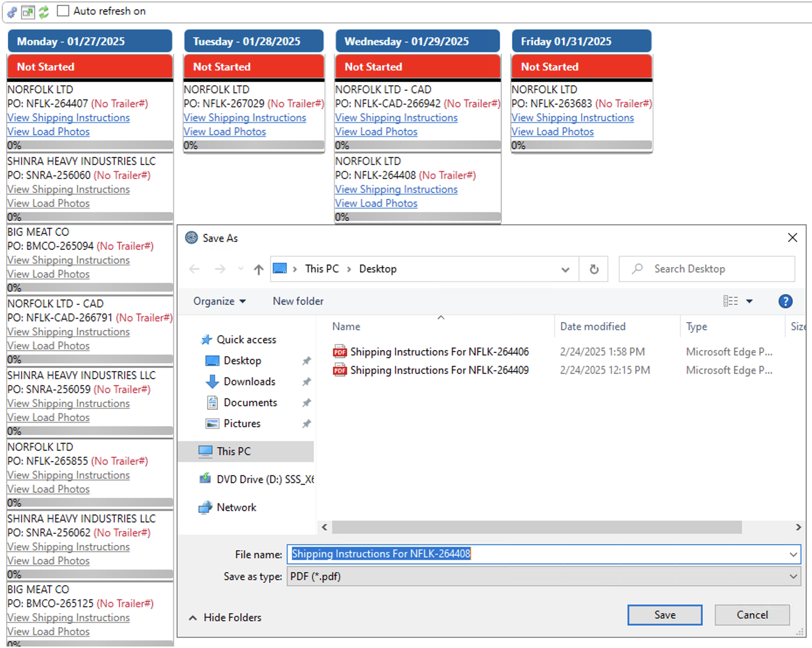Image resolution: width=812 pixels, height=648 pixels.
Task: Open the view options dropdown arrow
Action: coord(750,301)
